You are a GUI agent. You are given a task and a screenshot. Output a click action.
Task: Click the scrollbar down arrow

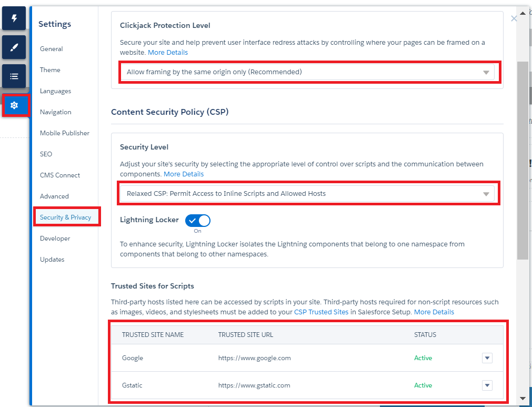coord(523,399)
